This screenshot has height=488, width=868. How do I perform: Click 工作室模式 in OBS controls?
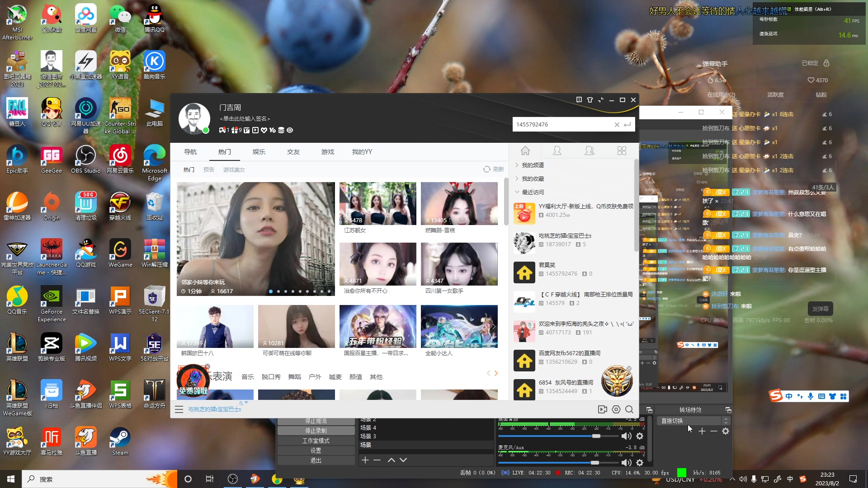click(316, 441)
